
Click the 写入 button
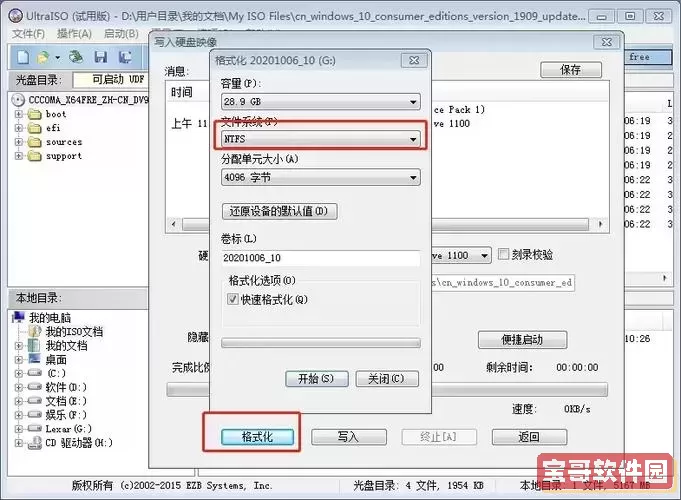349,437
